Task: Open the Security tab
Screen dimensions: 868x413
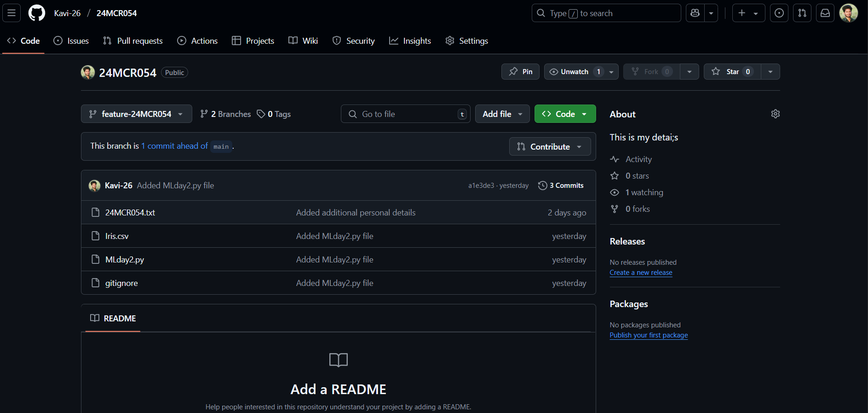Action: 354,41
